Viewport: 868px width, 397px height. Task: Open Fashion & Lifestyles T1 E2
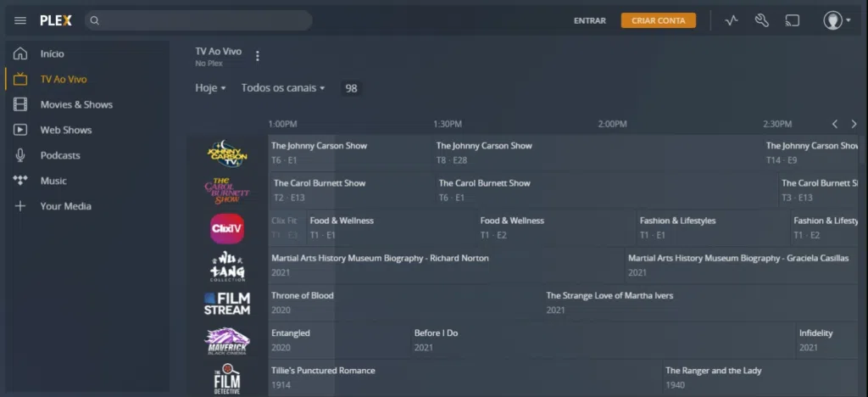(x=824, y=229)
